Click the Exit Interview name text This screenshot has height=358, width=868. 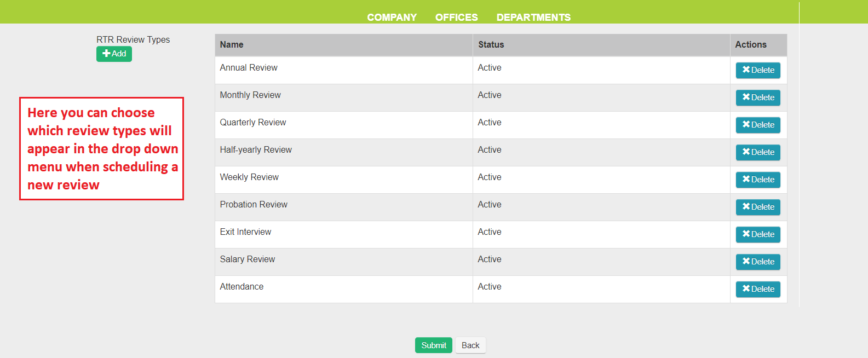coord(245,232)
